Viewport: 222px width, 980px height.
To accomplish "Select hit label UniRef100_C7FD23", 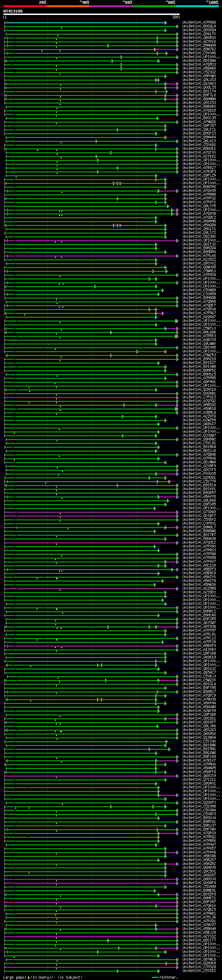I will [x=199, y=397].
